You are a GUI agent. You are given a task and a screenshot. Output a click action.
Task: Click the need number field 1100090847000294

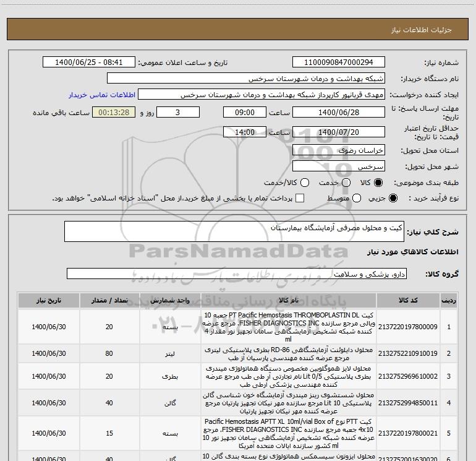pyautogui.click(x=339, y=62)
